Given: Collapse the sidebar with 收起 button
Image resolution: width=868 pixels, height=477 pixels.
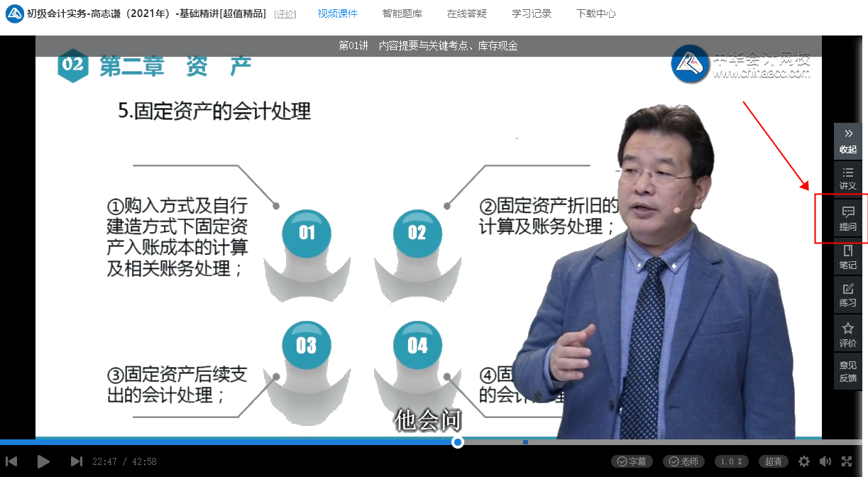Looking at the screenshot, I should point(847,141).
